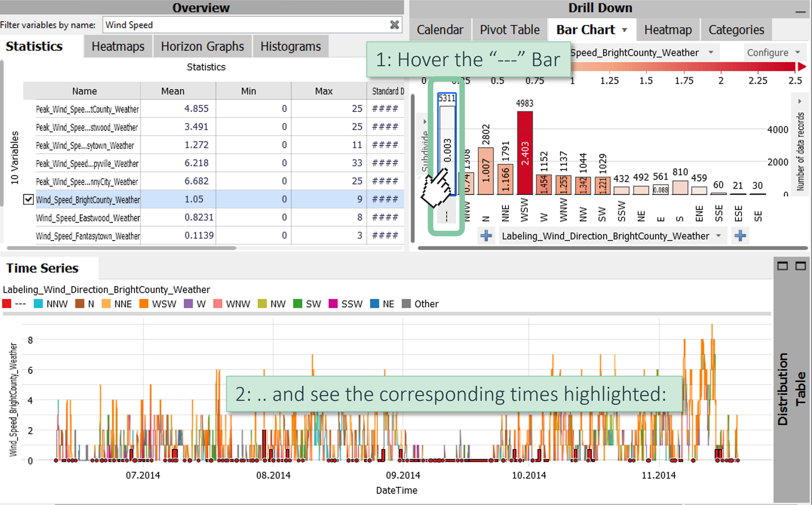The height and width of the screenshot is (505, 812).
Task: Click the red color scale end arrow
Action: tap(802, 67)
